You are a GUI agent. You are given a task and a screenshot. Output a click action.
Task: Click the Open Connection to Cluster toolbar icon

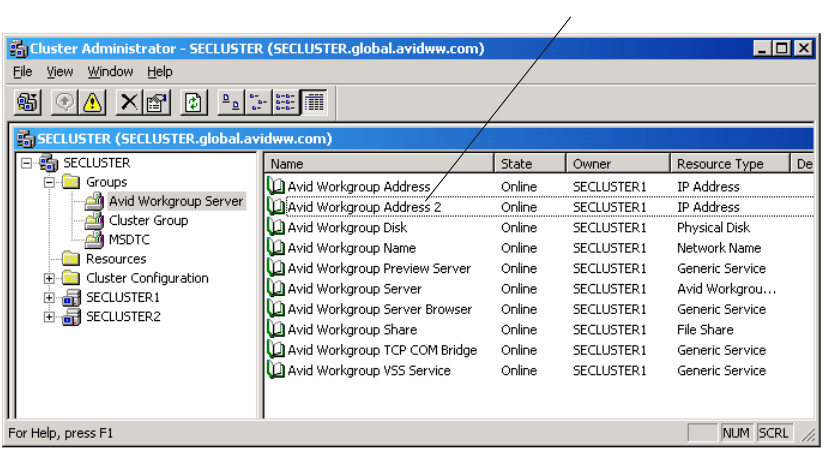click(x=27, y=102)
